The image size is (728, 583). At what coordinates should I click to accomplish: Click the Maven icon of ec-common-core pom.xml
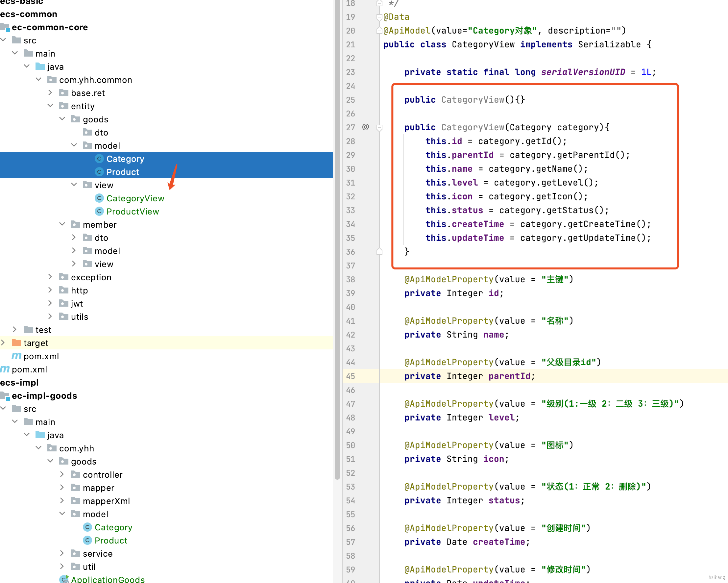[x=16, y=356]
